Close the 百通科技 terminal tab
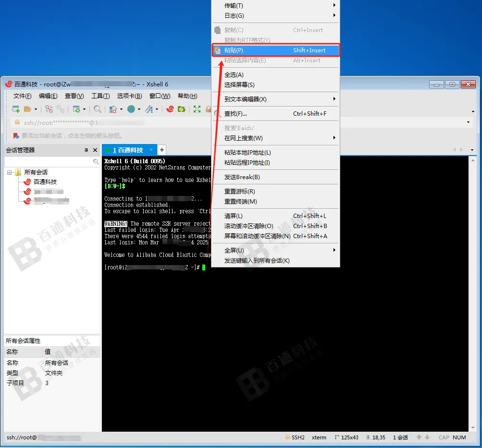Viewport: 482px width, 448px height. point(151,149)
